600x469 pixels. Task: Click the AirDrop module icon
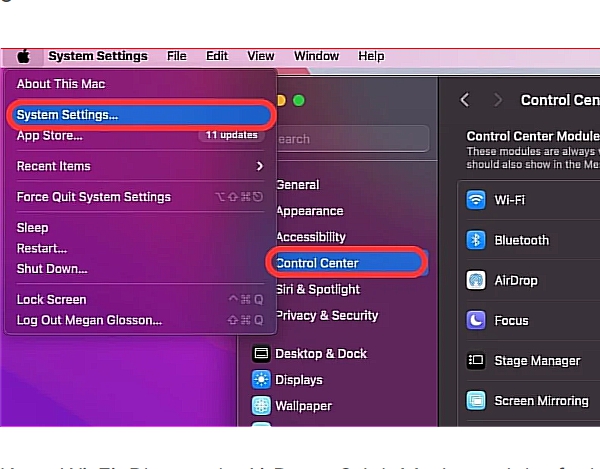coord(476,281)
